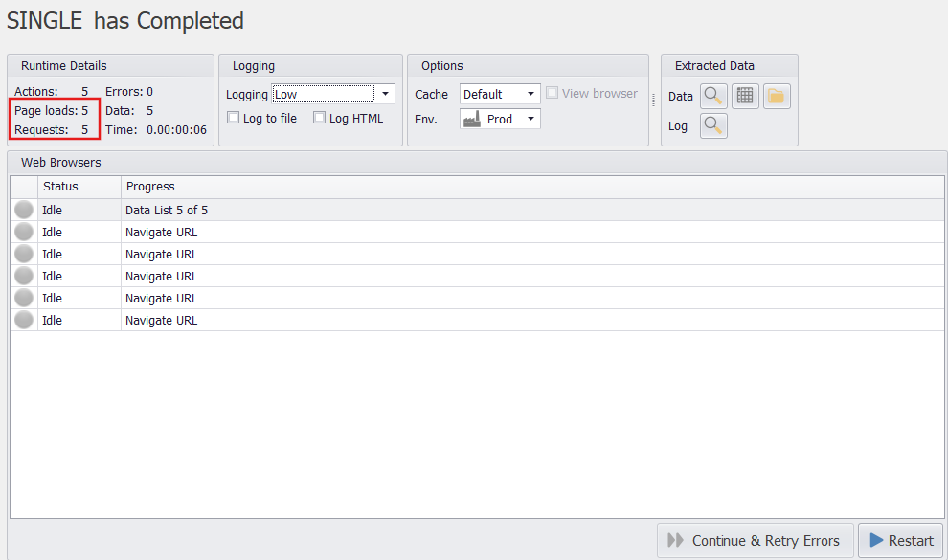
Task: Click the dotted grip handle before Extracted Data
Action: pos(655,100)
